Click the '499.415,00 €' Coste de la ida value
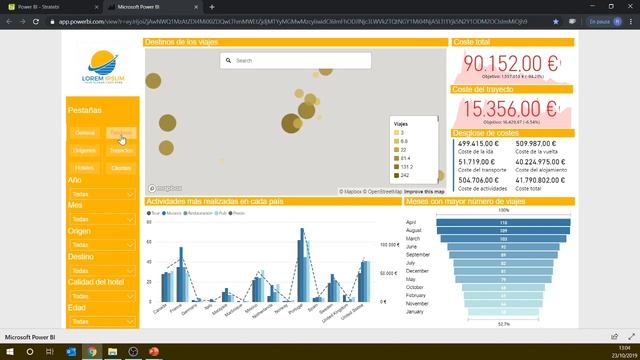This screenshot has height=360, width=640. (x=478, y=144)
